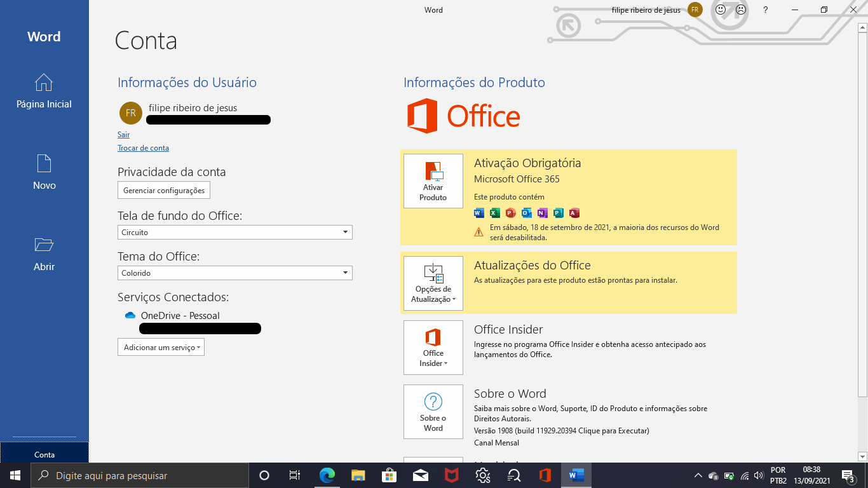
Task: Click the Gerenciar configurações button
Action: pos(164,191)
